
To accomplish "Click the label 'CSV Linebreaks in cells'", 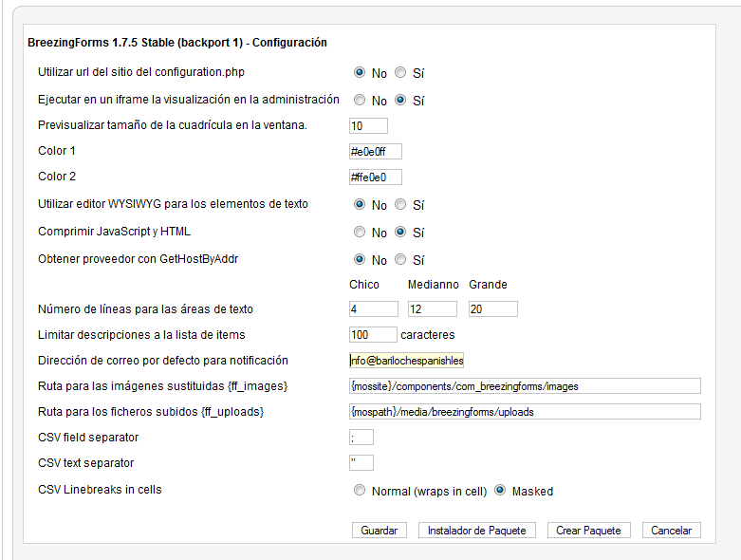I will tap(100, 490).
